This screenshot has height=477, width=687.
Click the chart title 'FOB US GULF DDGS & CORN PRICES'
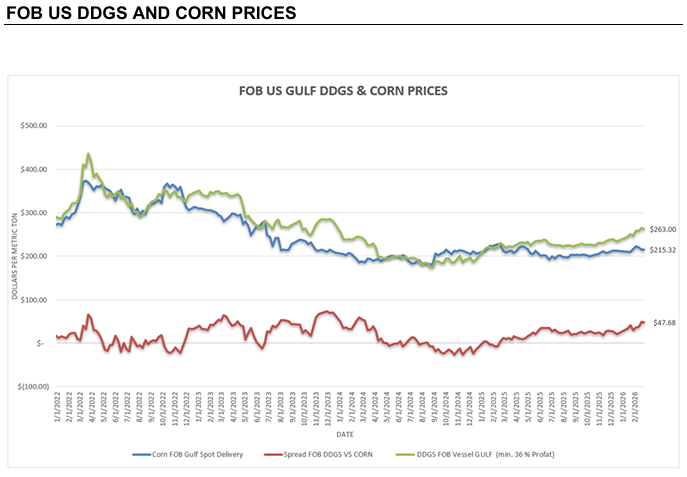pos(343,90)
